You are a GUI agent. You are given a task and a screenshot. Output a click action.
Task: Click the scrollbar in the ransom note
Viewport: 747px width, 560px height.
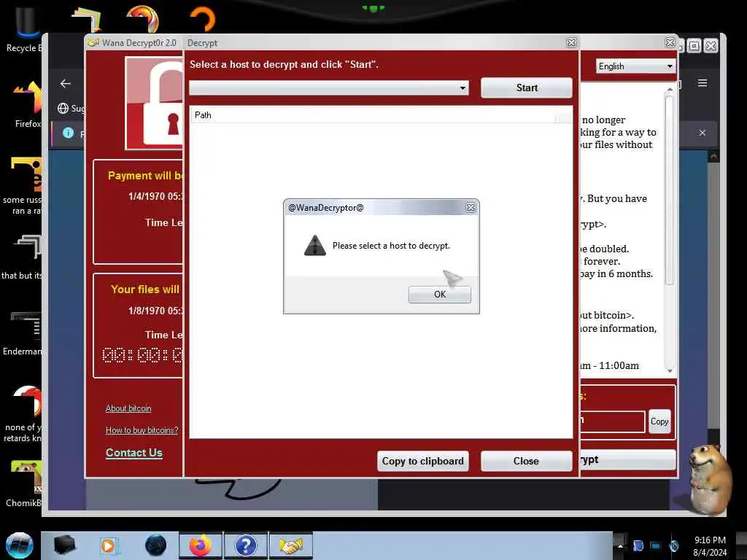669,190
